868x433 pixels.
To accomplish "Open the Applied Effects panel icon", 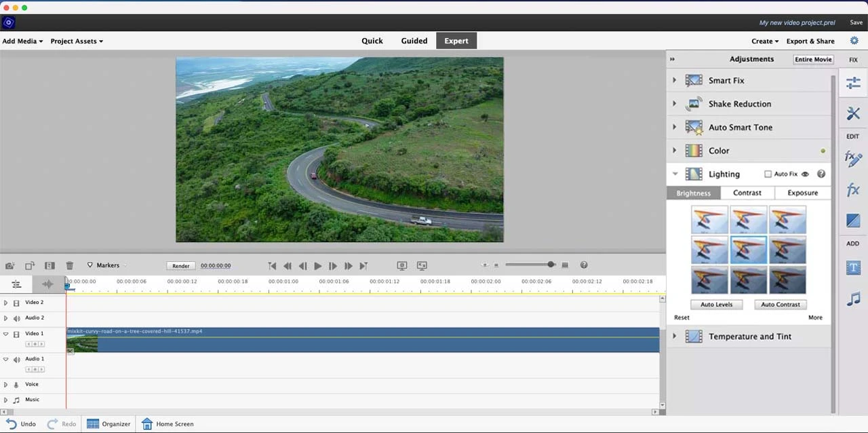I will 852,159.
